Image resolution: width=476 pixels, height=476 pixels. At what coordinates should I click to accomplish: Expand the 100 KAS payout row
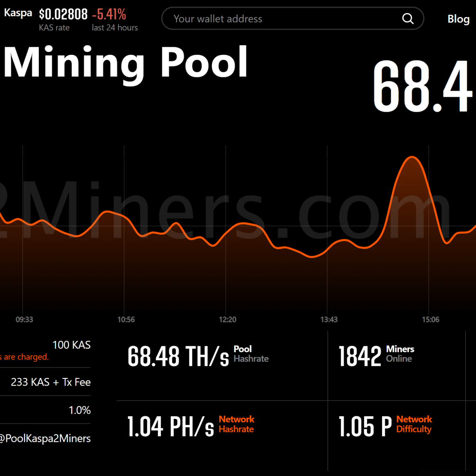pos(71,345)
